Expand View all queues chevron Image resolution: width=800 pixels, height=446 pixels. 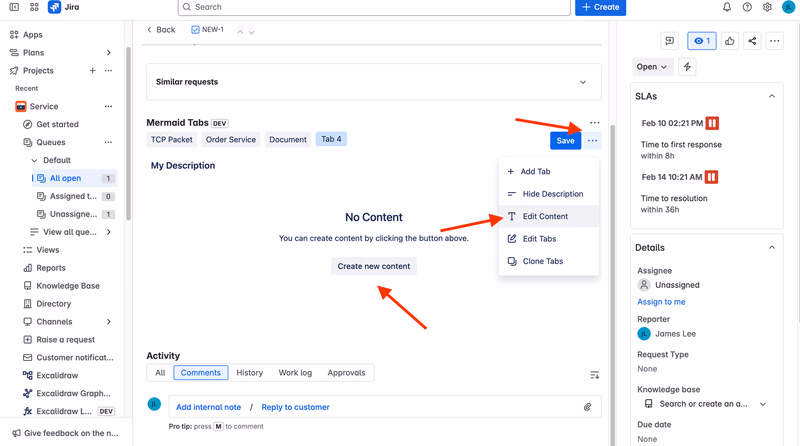coord(109,232)
